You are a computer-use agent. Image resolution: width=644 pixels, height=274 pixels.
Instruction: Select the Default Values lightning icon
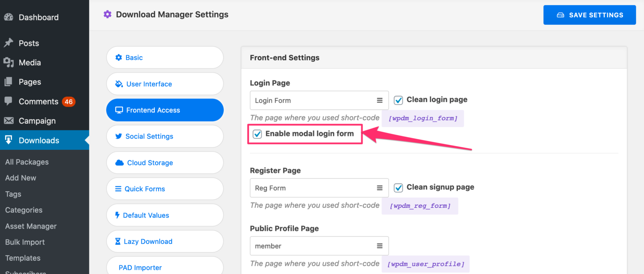pyautogui.click(x=119, y=215)
